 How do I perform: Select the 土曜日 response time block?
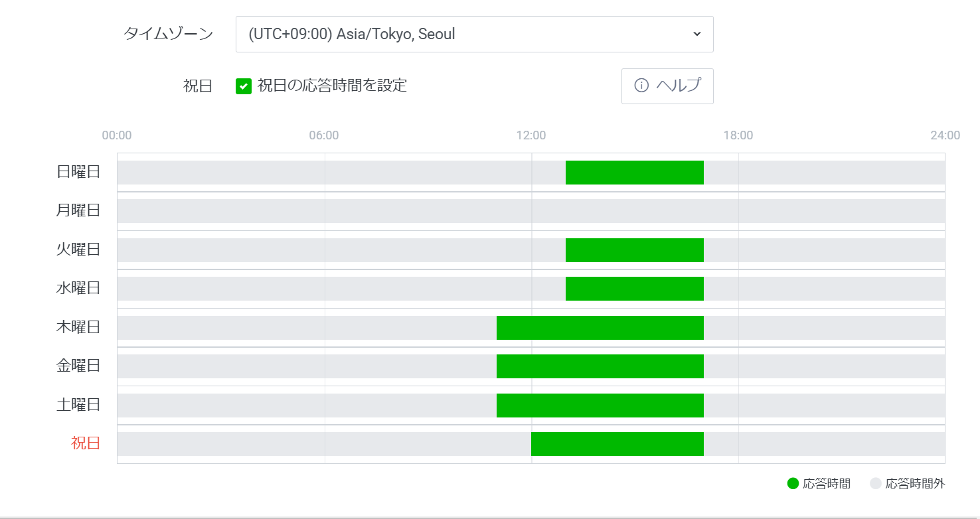[600, 405]
